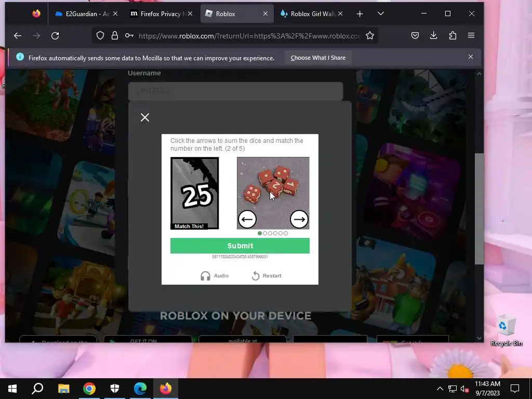The height and width of the screenshot is (399, 532).
Task: Click the forward navigation arrow
Action: point(36,36)
